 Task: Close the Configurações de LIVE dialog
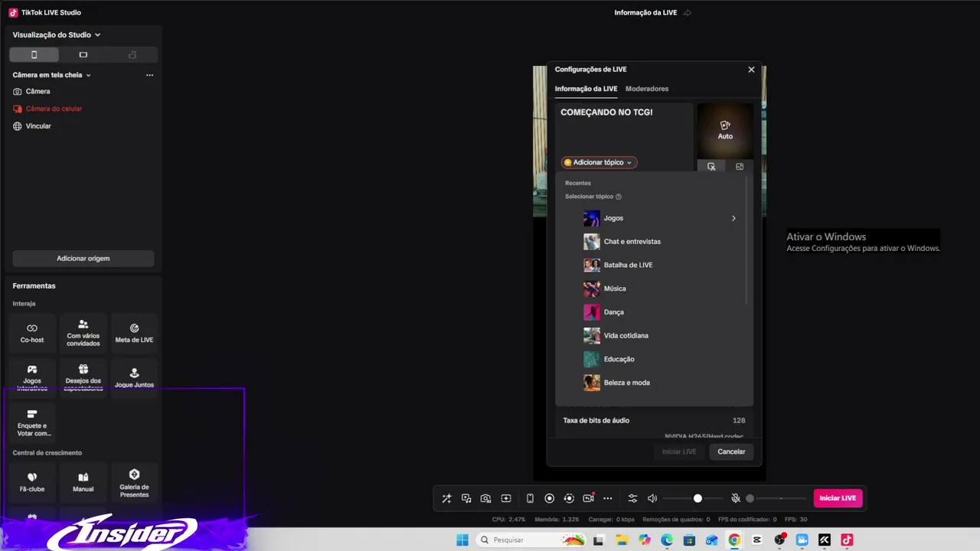tap(751, 70)
